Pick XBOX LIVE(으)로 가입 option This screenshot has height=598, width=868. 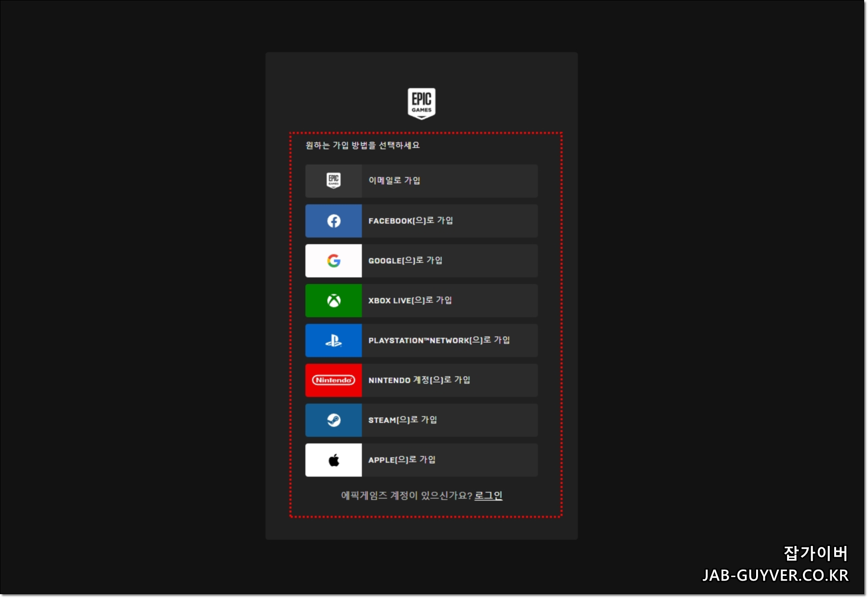click(421, 301)
